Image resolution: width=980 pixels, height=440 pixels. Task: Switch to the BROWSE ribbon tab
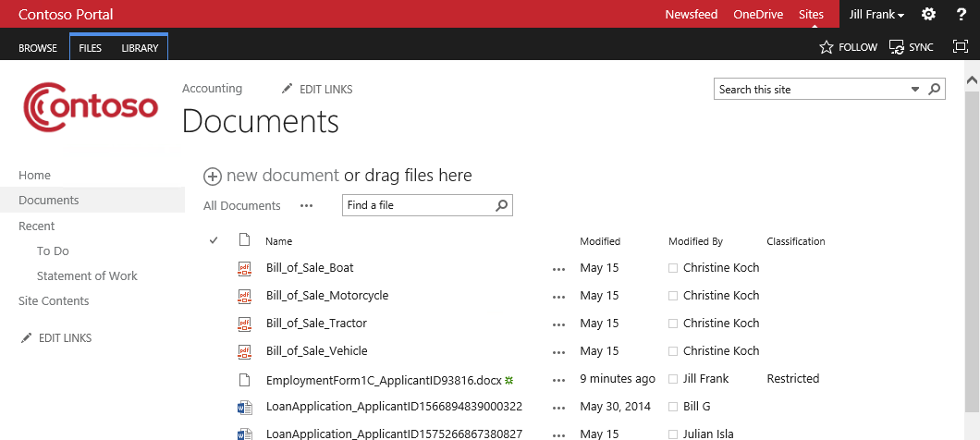click(38, 47)
